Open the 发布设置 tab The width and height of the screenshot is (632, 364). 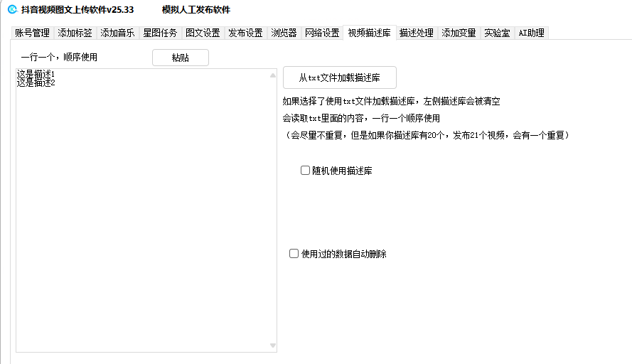(x=246, y=33)
